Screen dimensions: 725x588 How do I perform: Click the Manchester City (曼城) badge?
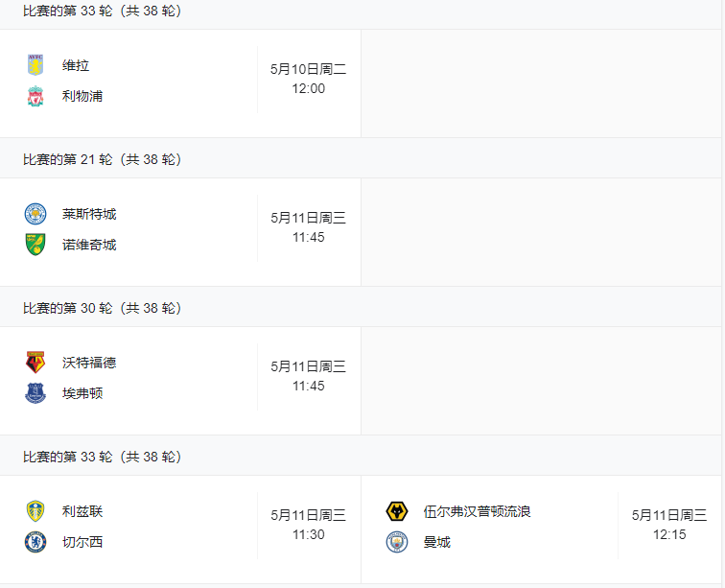(x=397, y=542)
